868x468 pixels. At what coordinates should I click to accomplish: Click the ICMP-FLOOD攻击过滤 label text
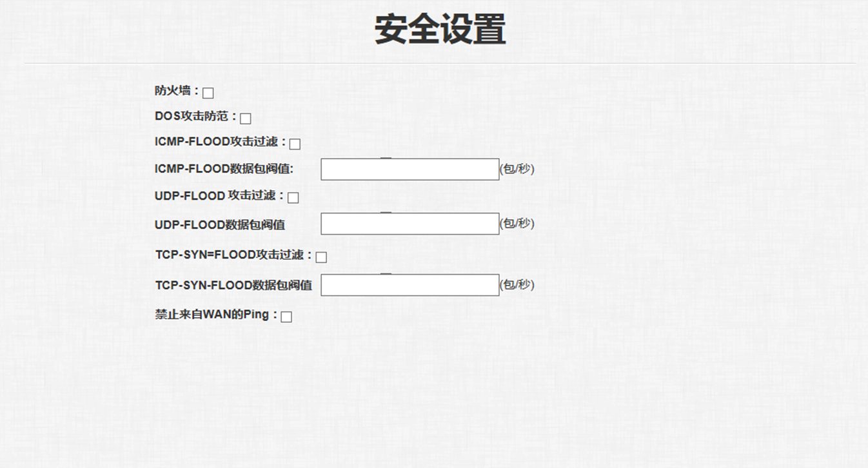point(220,142)
